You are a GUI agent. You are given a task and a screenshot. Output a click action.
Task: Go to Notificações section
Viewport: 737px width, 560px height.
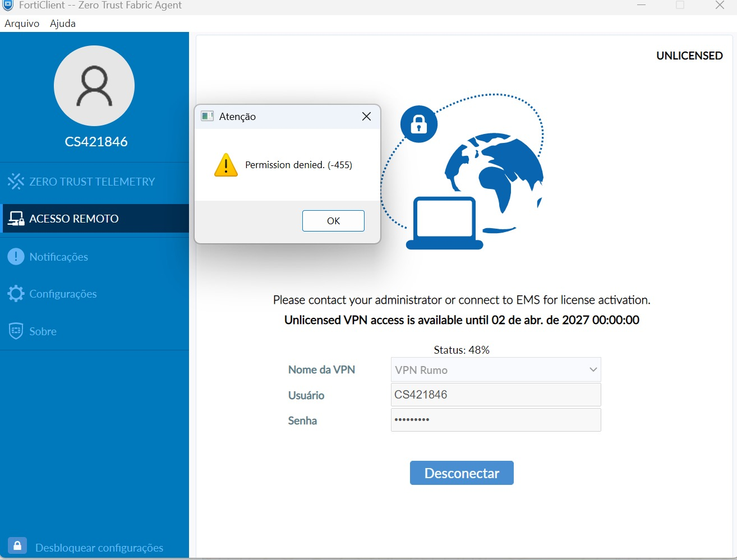click(94, 257)
